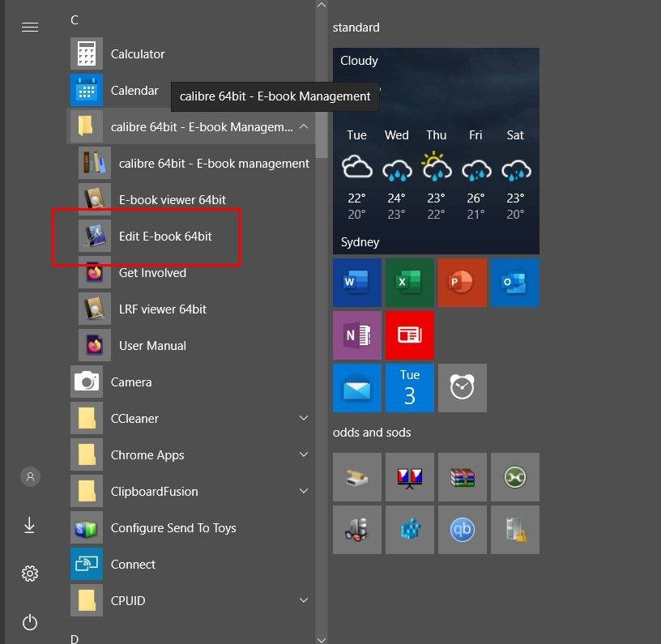Open the Calendar tile showing Tue 3
The image size is (661, 644).
point(410,388)
